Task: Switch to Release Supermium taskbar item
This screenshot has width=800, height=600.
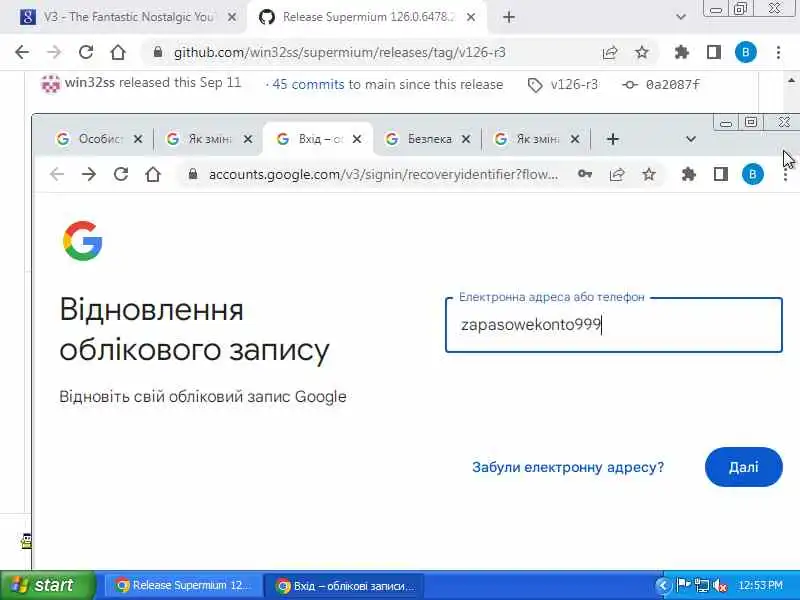Action: pyautogui.click(x=183, y=585)
